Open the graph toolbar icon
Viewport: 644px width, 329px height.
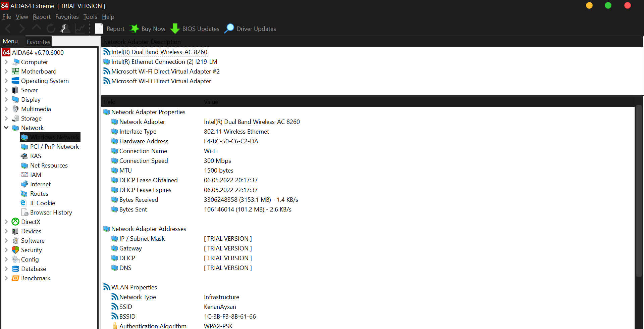tap(80, 29)
